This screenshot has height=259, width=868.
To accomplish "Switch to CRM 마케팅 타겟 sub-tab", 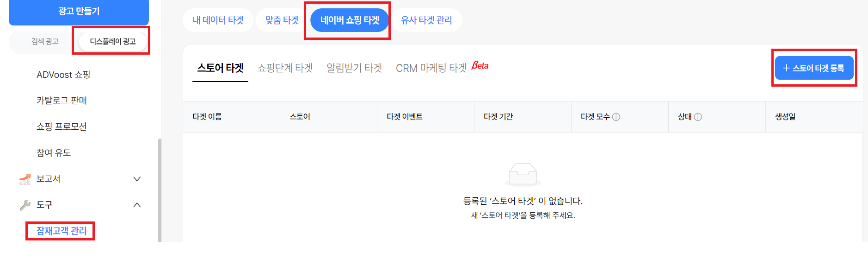I will click(x=431, y=68).
